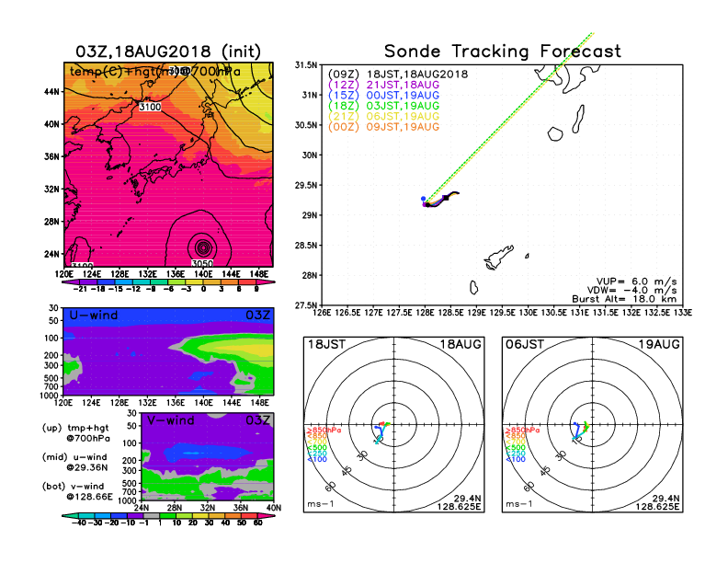The height and width of the screenshot is (563, 728).
Task: Click the '19AUG' label on right hodograph
Action: click(x=659, y=345)
